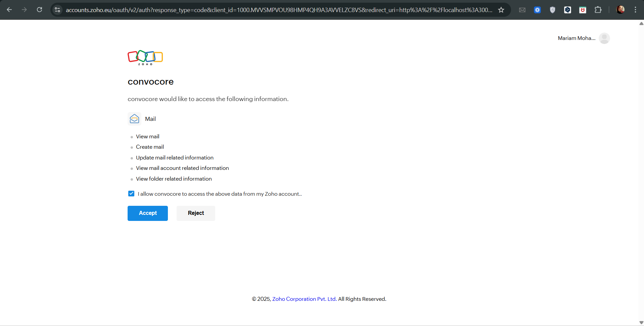Open the shield extension icon

pos(552,10)
